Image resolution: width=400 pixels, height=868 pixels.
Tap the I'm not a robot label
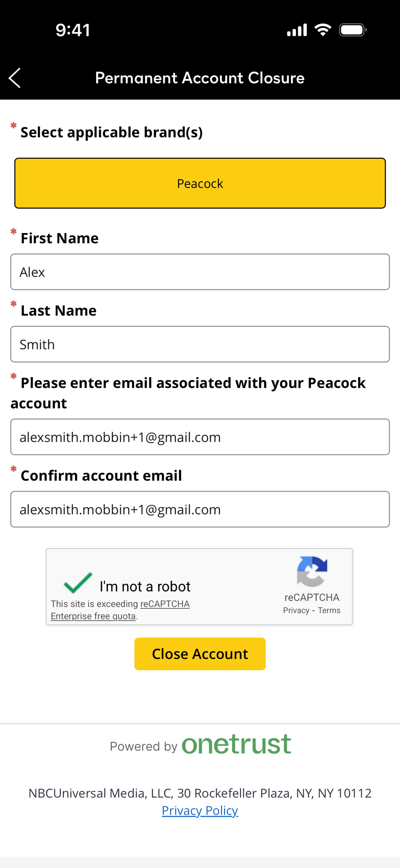click(x=145, y=586)
